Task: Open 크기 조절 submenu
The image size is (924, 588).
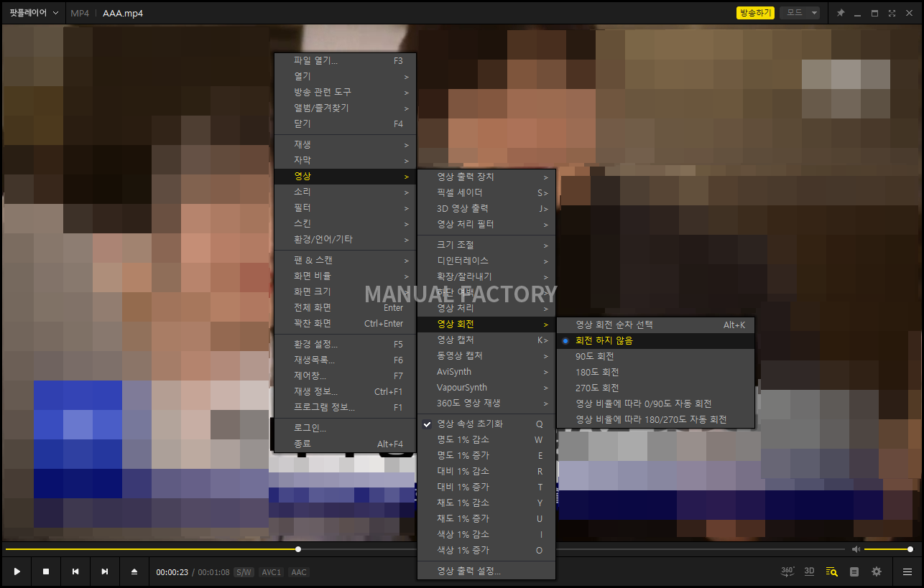Action: coord(486,245)
